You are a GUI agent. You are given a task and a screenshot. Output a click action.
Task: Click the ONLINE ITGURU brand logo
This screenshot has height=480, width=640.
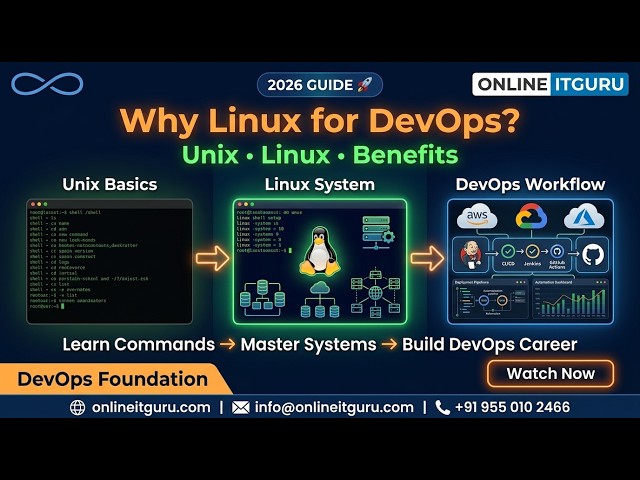(550, 84)
